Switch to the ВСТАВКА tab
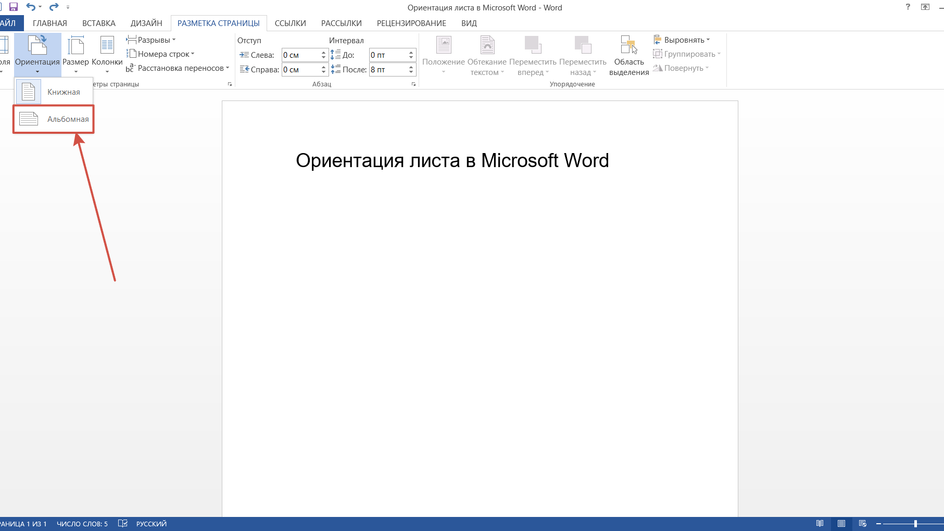 99,23
